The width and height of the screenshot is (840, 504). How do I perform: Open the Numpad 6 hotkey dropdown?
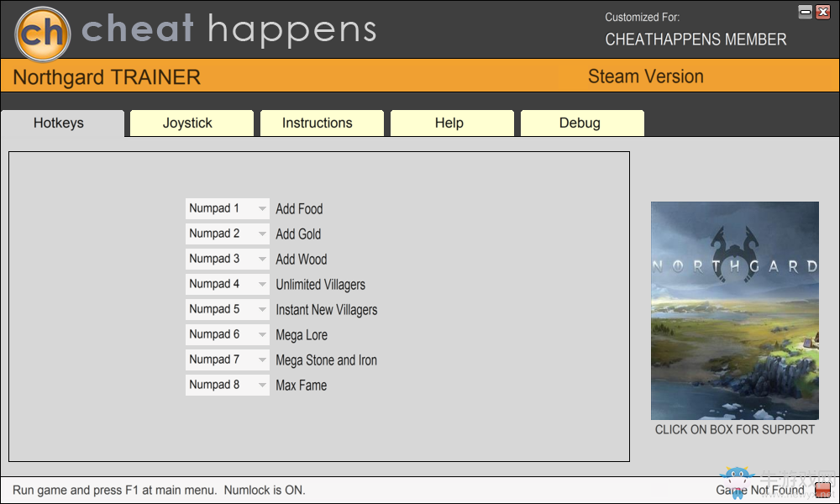click(227, 334)
